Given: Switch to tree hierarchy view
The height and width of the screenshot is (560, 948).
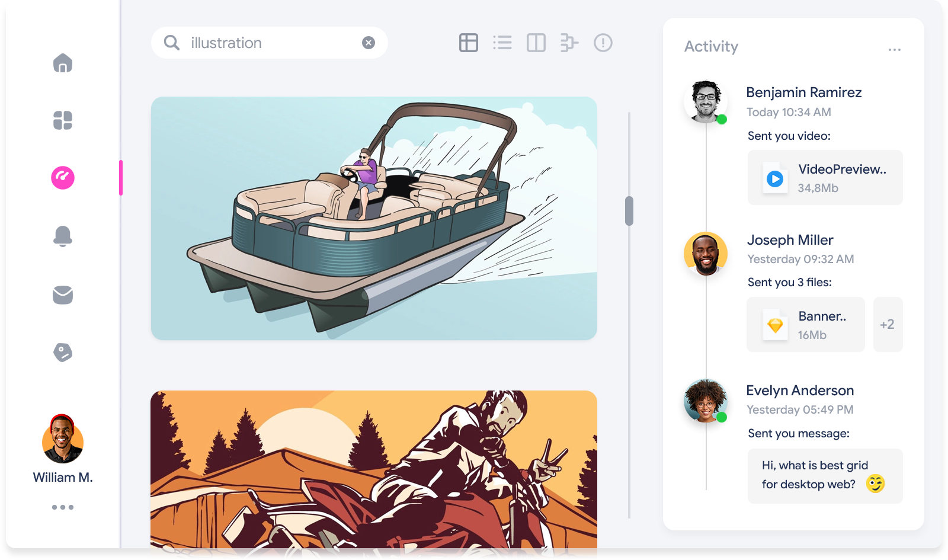Looking at the screenshot, I should (x=569, y=43).
